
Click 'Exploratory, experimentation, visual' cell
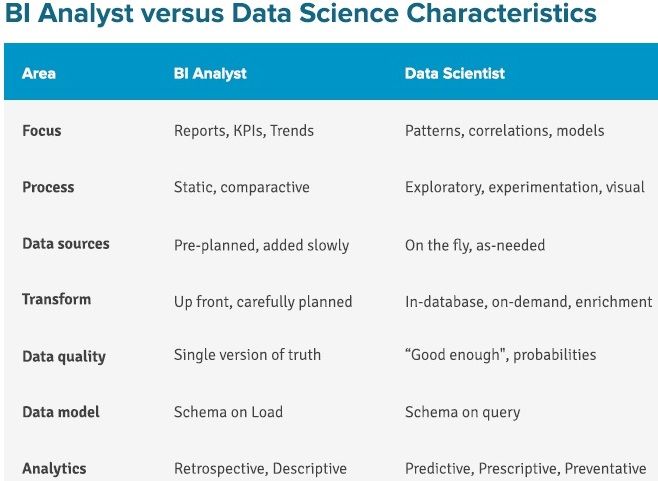click(525, 187)
